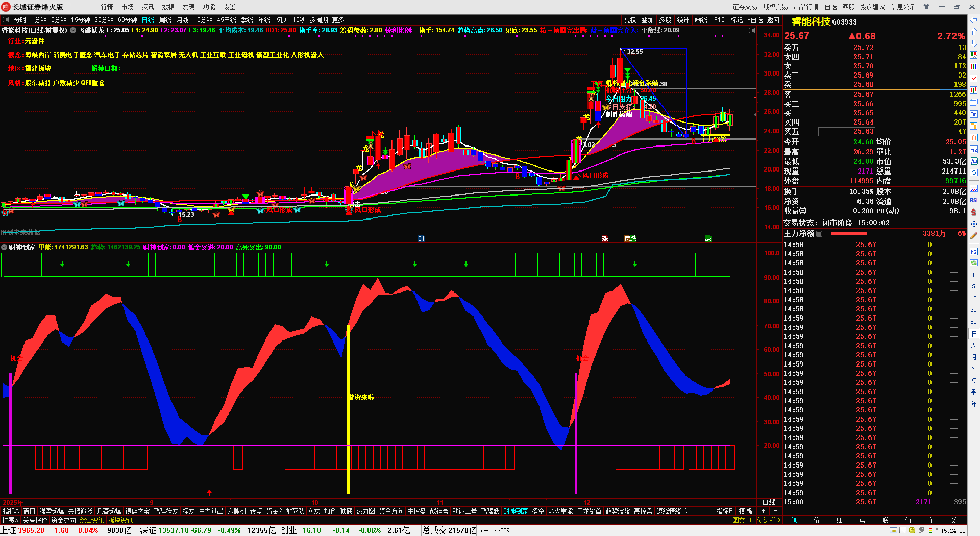Switch to candlestick chart icon in sidebar

coord(974,90)
